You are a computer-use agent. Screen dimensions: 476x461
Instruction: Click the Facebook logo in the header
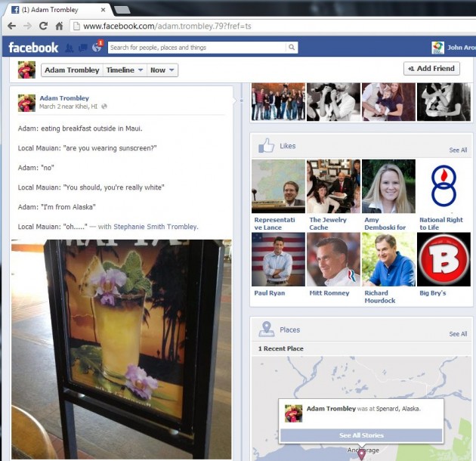point(33,48)
